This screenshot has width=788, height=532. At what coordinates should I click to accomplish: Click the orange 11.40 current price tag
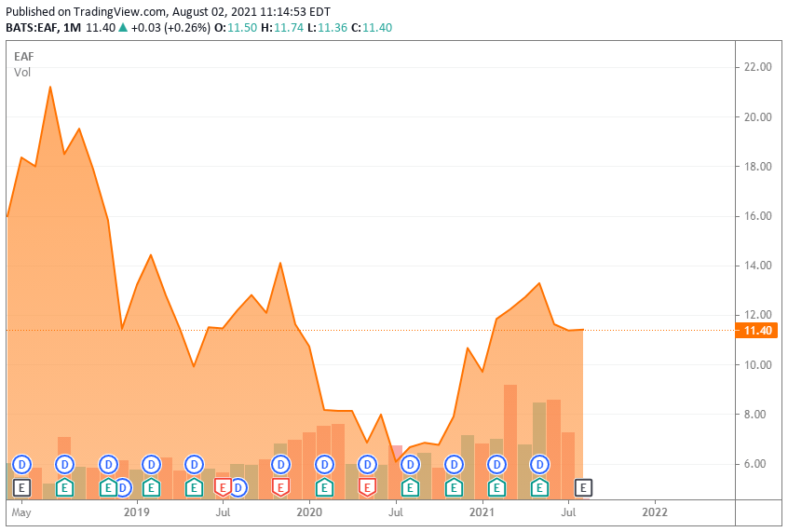click(756, 331)
